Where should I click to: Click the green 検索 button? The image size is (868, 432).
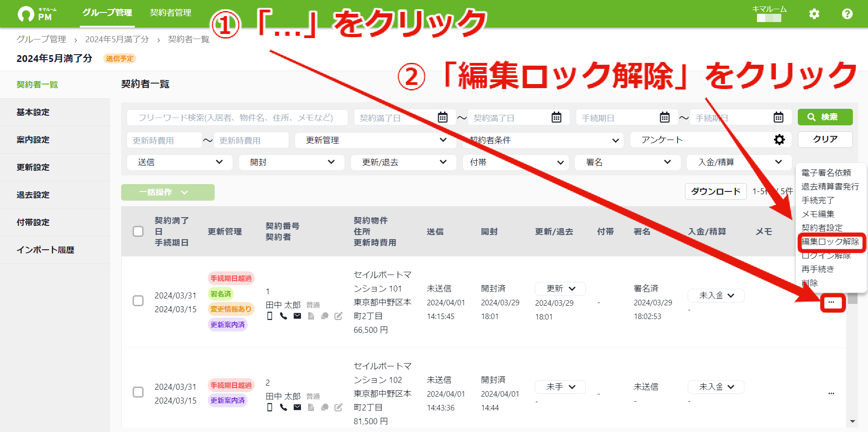pyautogui.click(x=825, y=117)
